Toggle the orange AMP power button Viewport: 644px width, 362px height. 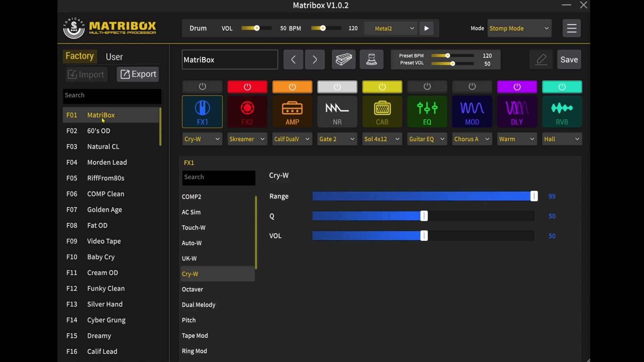point(292,87)
